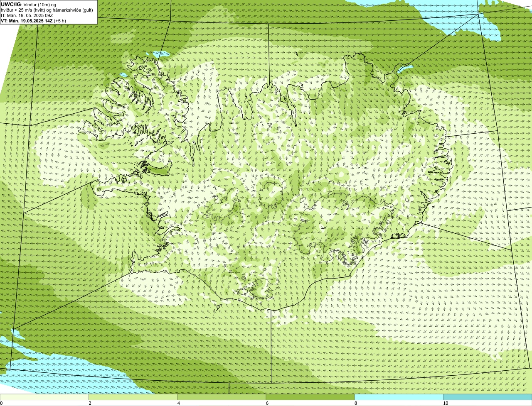The width and height of the screenshot is (532, 406).
Task: Click the 'UWC/IG: Vindur (10m) og' title line
Action: (29, 5)
